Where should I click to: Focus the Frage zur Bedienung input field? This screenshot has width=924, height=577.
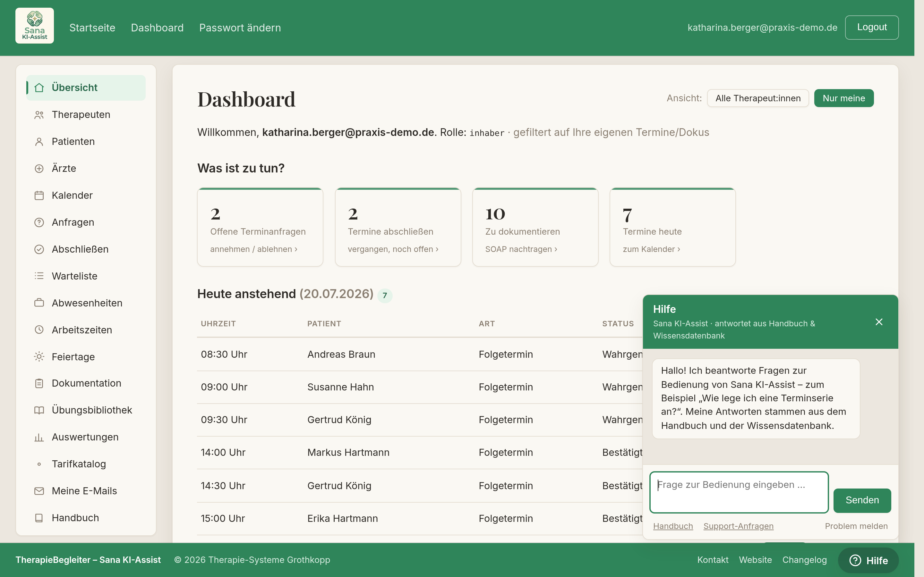pyautogui.click(x=739, y=492)
